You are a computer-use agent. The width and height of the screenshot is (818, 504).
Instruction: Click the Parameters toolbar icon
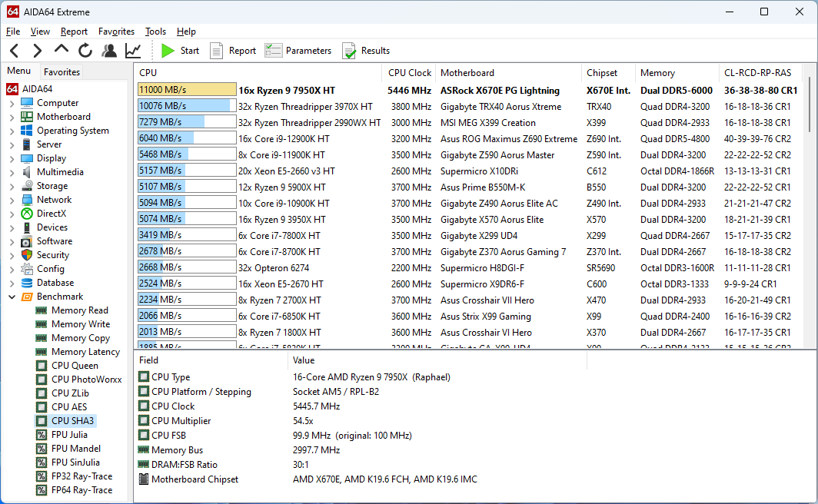pyautogui.click(x=298, y=51)
